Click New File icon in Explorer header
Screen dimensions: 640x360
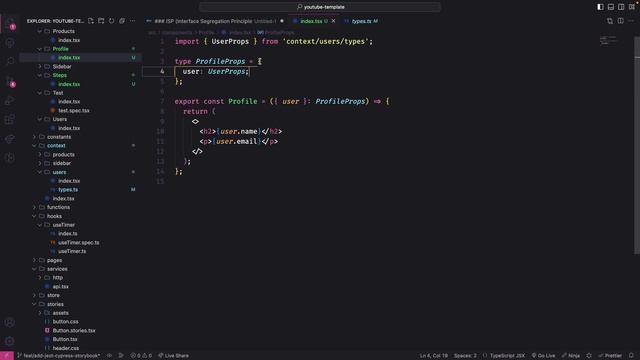coord(91,21)
